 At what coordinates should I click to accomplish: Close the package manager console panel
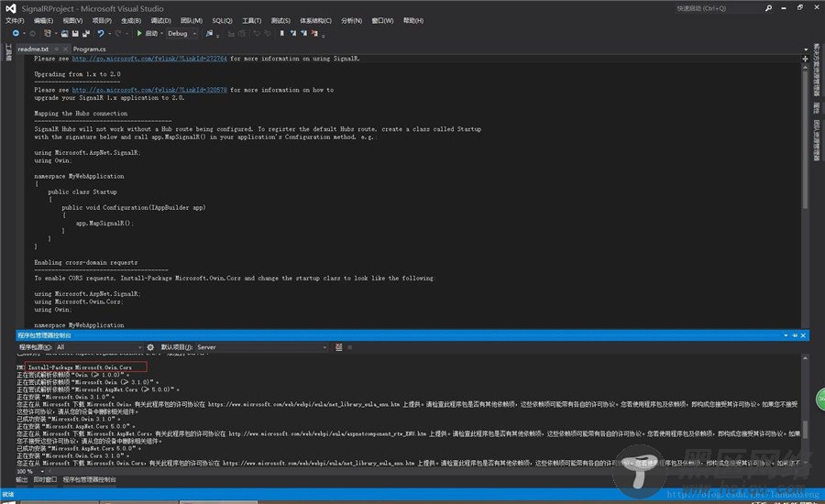click(803, 335)
